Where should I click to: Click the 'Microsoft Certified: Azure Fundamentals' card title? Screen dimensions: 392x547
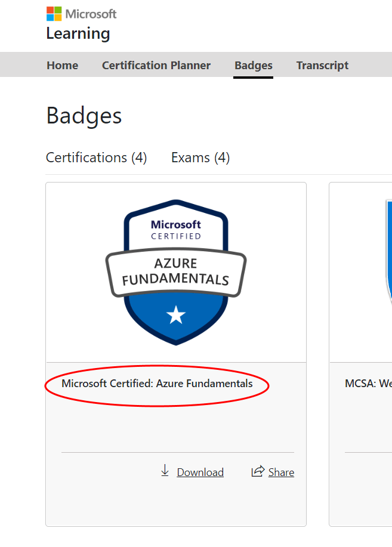[x=157, y=384]
